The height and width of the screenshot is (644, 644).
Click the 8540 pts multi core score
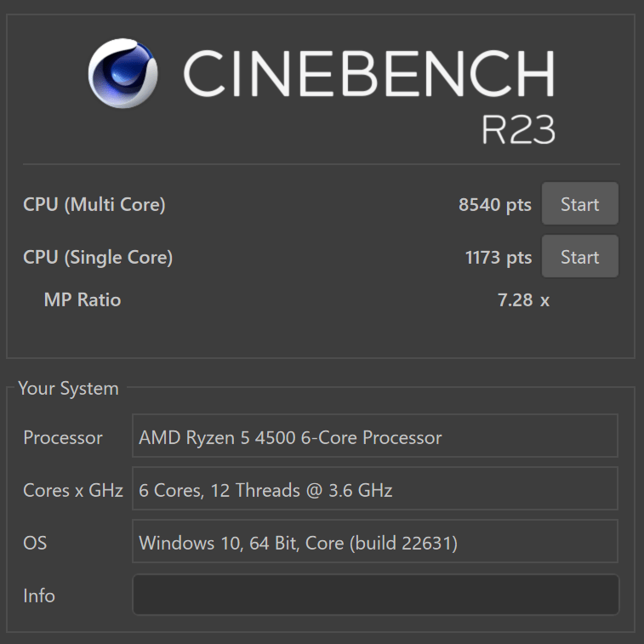pos(495,204)
